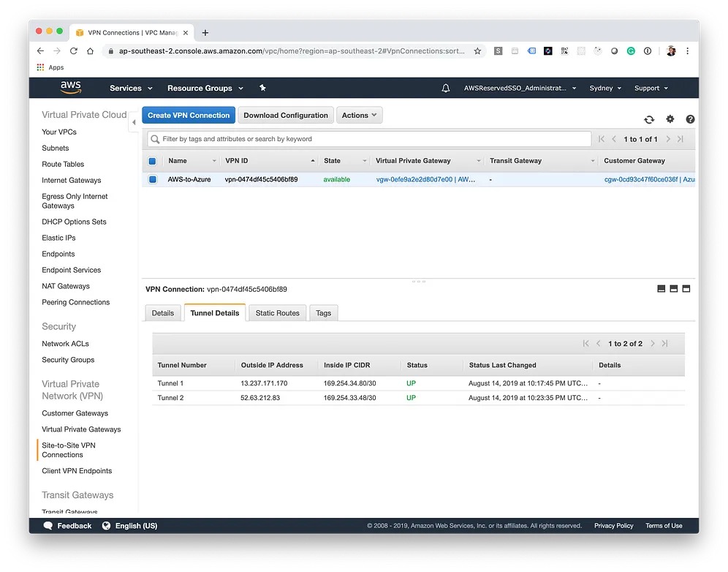This screenshot has width=728, height=572.
Task: Open the Apps bookmarks grid icon
Action: point(40,67)
